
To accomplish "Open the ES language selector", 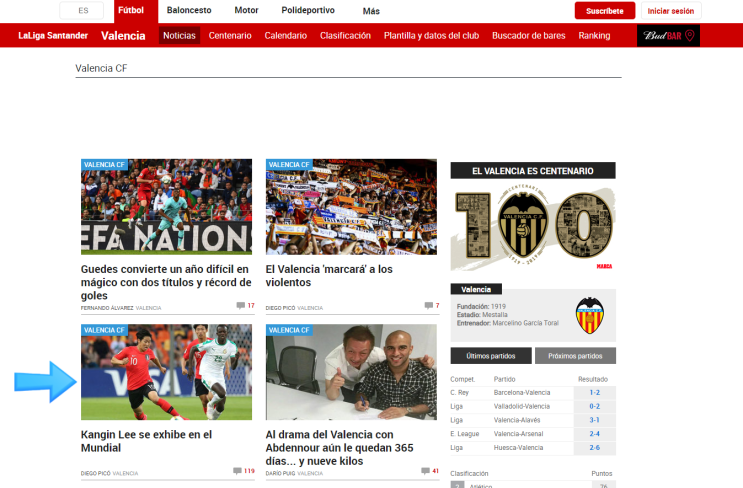I will [82, 10].
